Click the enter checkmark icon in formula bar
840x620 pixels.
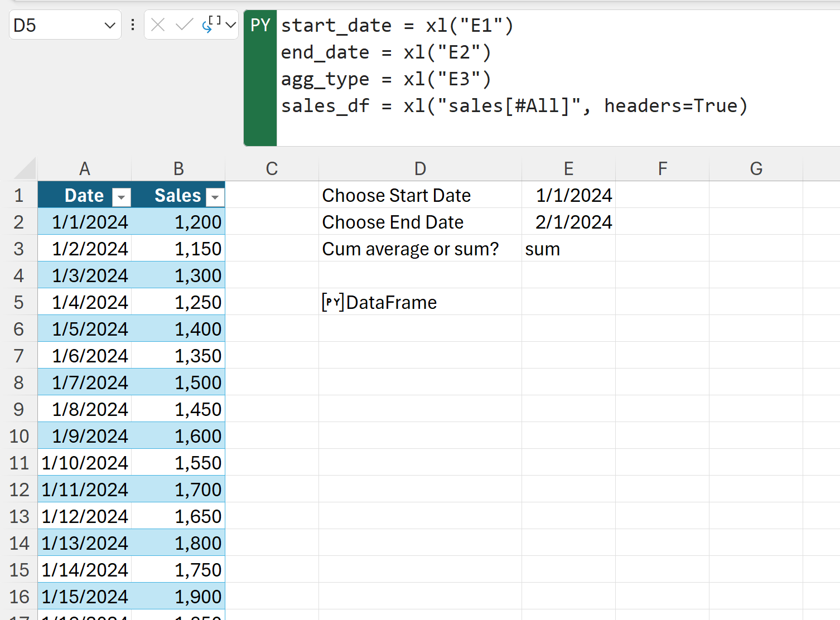click(x=184, y=25)
